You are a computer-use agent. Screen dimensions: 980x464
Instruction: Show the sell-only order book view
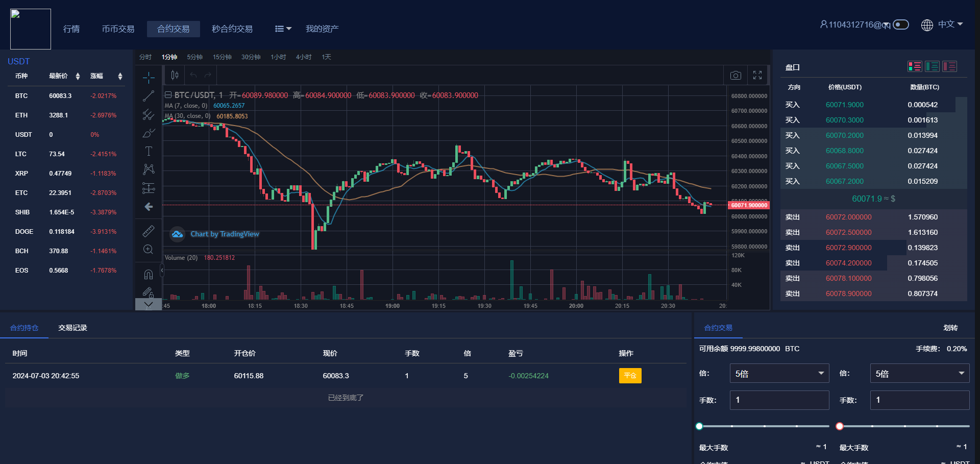(949, 66)
